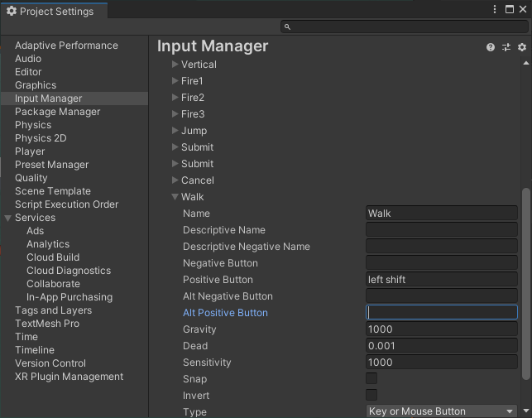Click the Descriptive Negative Name field
Screen dimensions: 532x418
click(442, 246)
